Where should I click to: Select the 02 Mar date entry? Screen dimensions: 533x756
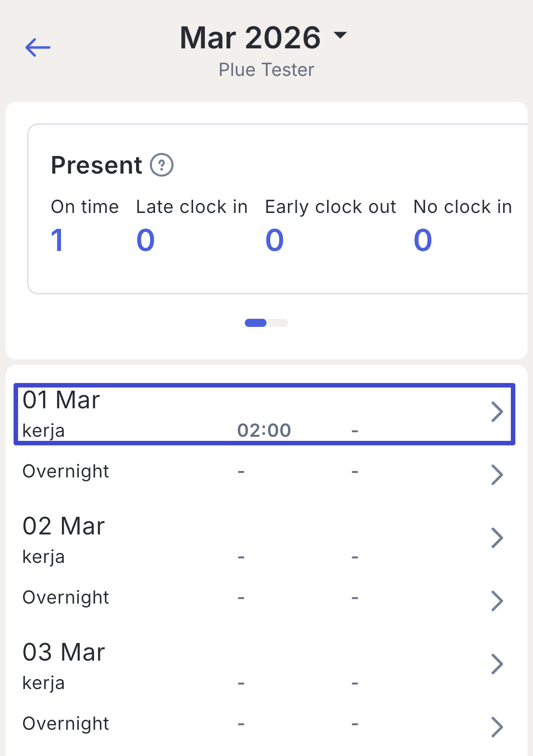click(x=64, y=526)
